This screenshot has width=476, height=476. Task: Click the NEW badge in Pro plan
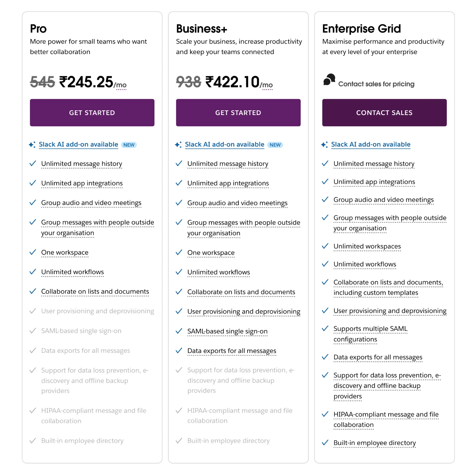click(129, 145)
